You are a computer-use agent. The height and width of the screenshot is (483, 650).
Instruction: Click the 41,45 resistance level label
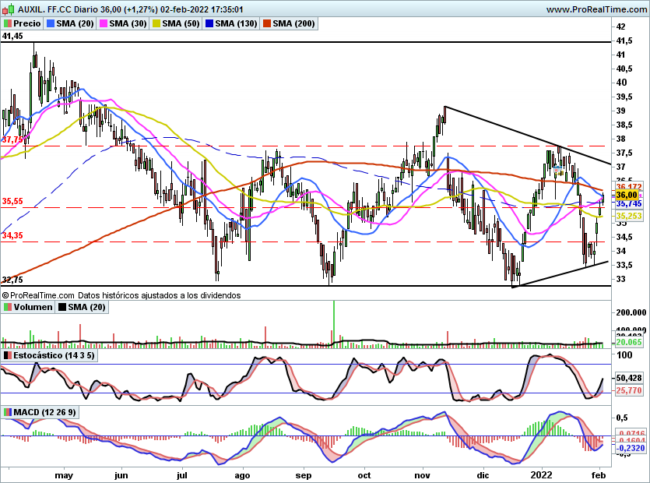(x=12, y=35)
